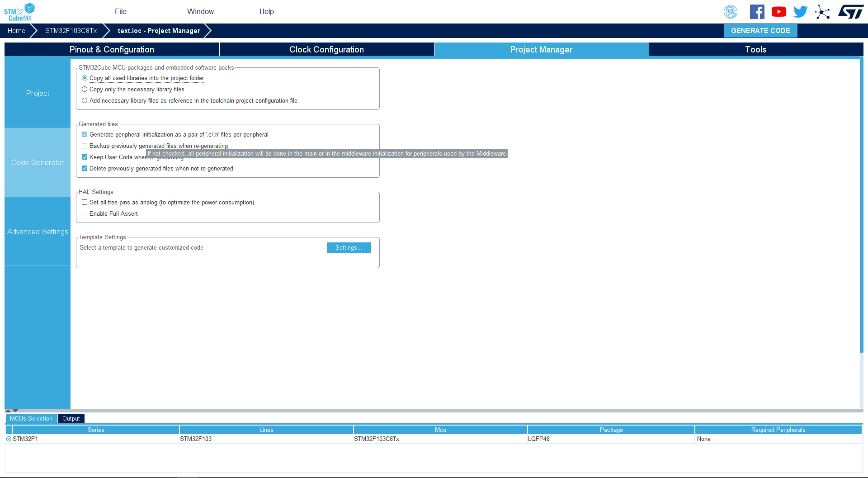This screenshot has width=868, height=478.
Task: Click the STM32F1 row status check icon
Action: [9, 439]
